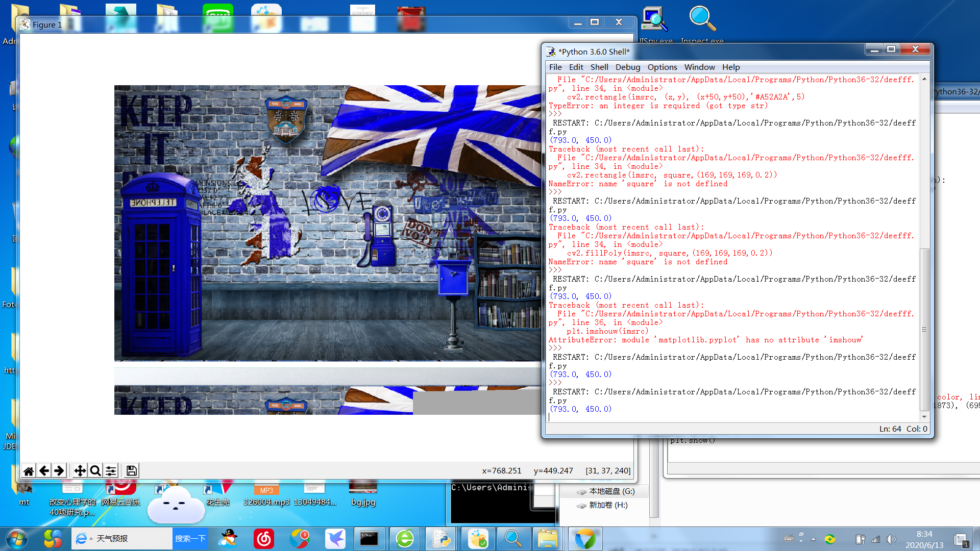Launch JJSpy.exe from the desktop
The image size is (980, 551).
(x=654, y=19)
